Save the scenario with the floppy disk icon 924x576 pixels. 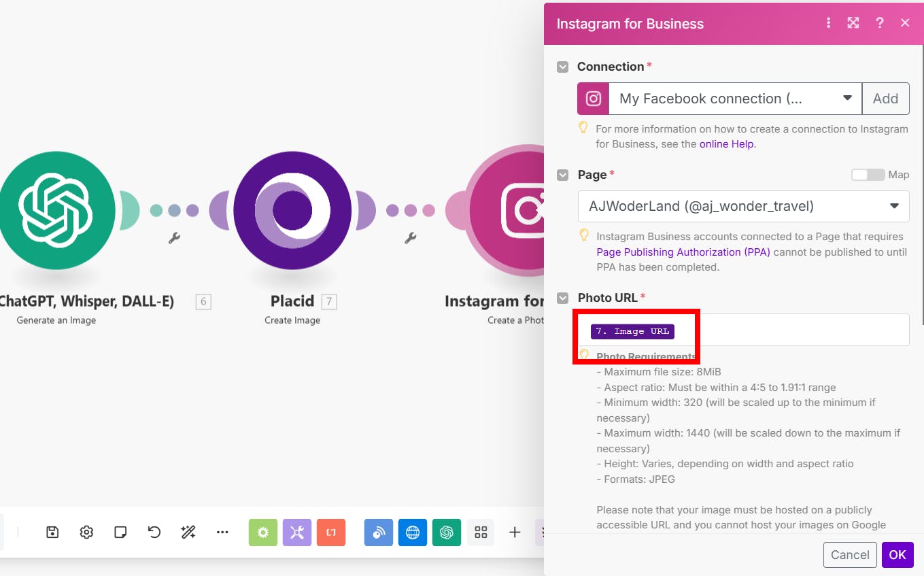52,532
